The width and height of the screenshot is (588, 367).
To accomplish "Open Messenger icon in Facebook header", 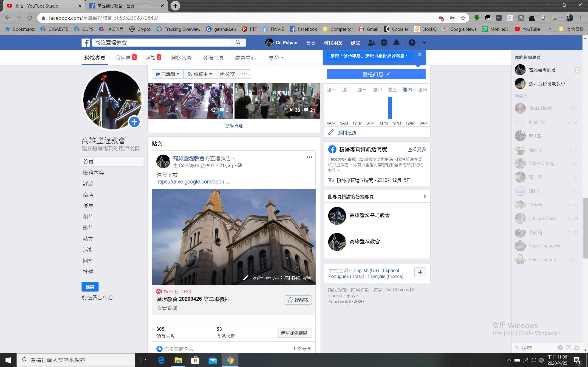I will click(384, 43).
